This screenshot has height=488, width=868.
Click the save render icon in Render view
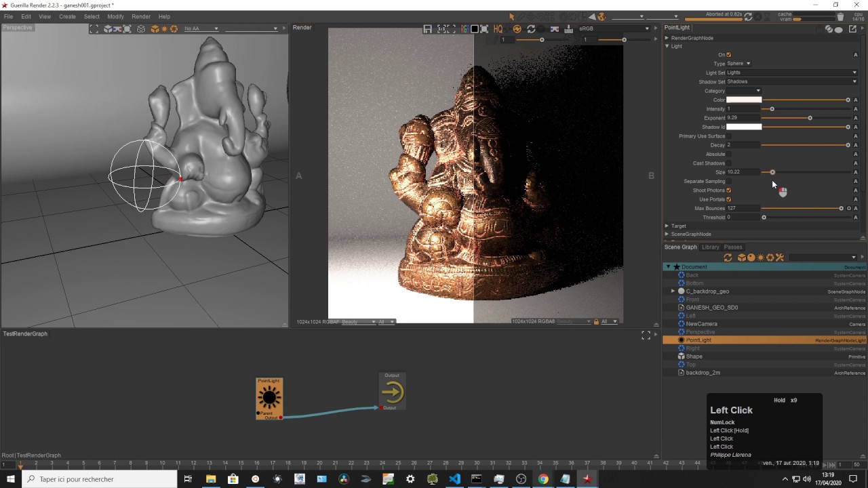click(x=428, y=28)
